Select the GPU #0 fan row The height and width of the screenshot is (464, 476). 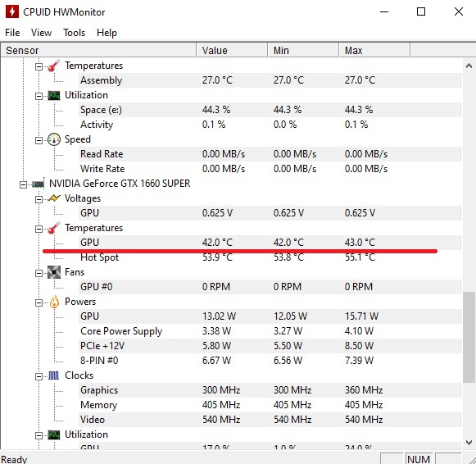[x=270, y=287]
